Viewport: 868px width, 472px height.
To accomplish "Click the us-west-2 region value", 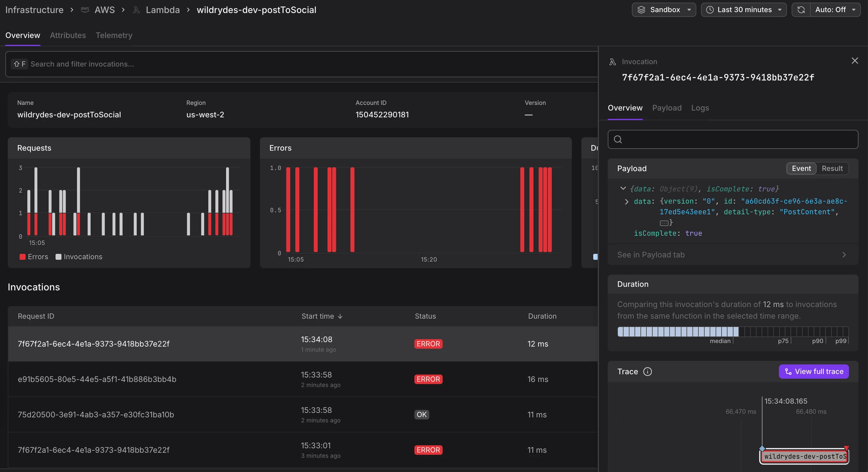I will pyautogui.click(x=205, y=115).
